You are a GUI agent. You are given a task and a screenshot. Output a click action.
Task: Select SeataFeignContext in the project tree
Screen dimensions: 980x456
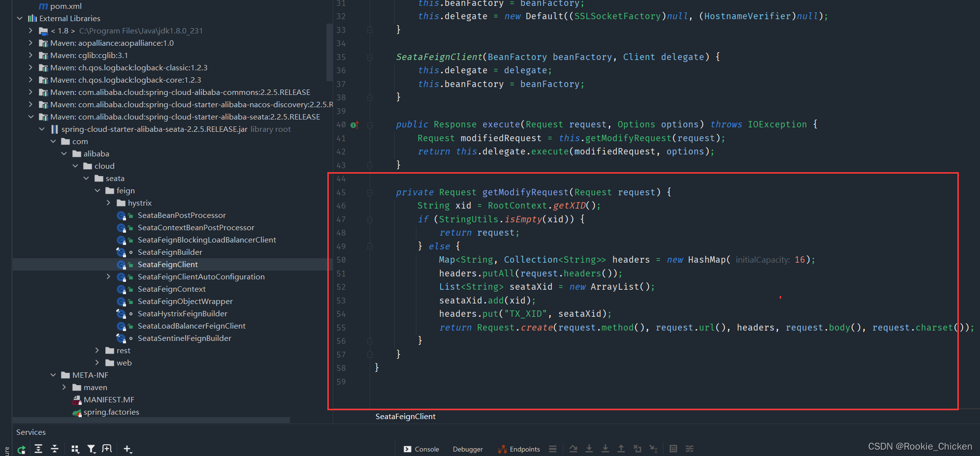pyautogui.click(x=172, y=289)
